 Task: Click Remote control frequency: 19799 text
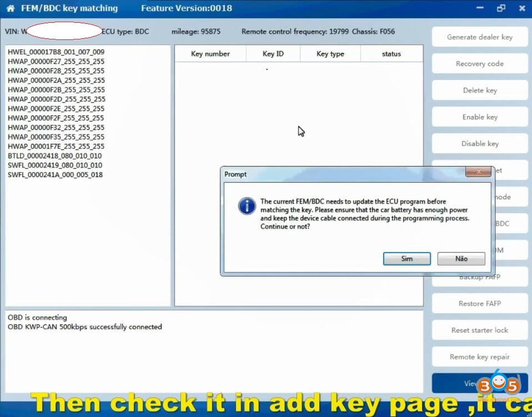pos(295,32)
